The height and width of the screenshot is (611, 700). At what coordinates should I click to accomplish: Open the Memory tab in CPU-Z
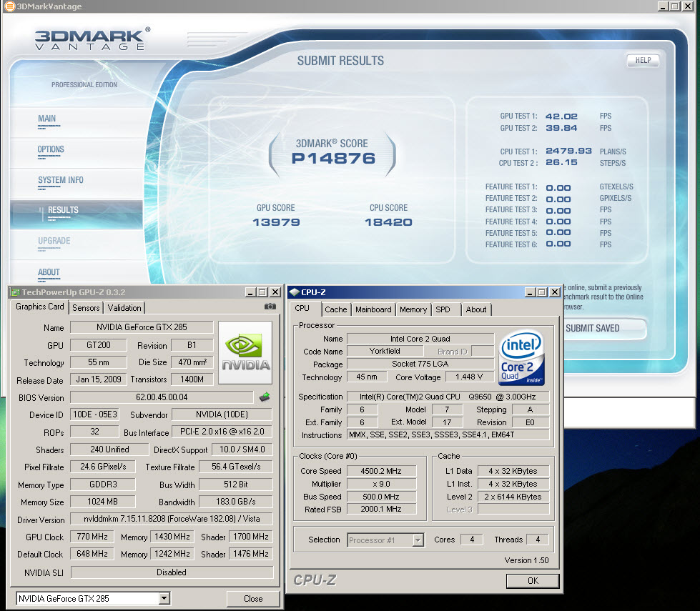[413, 309]
